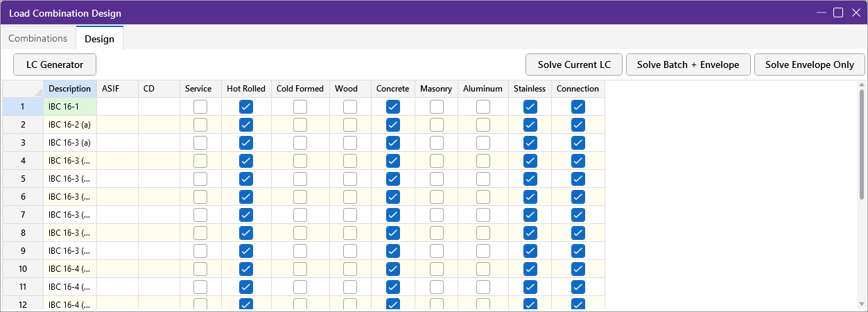Enable Service checkbox for IBC 16-1
Image resolution: width=868 pixels, height=312 pixels.
200,107
